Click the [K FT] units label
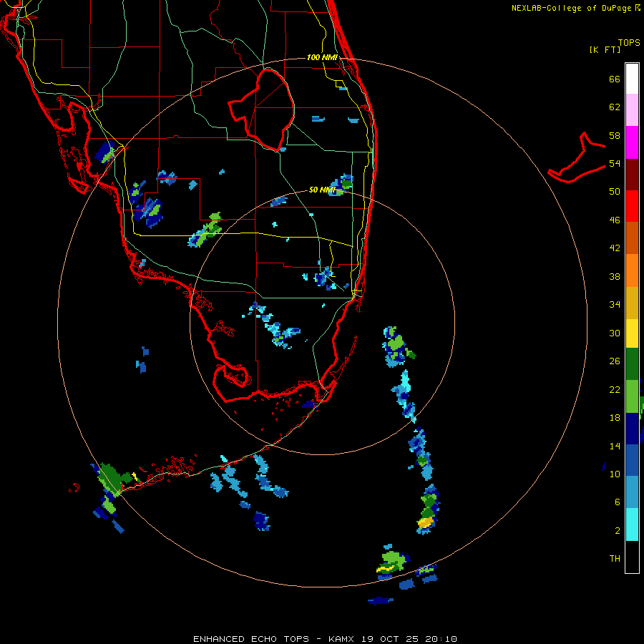Image resolution: width=644 pixels, height=644 pixels. point(605,49)
